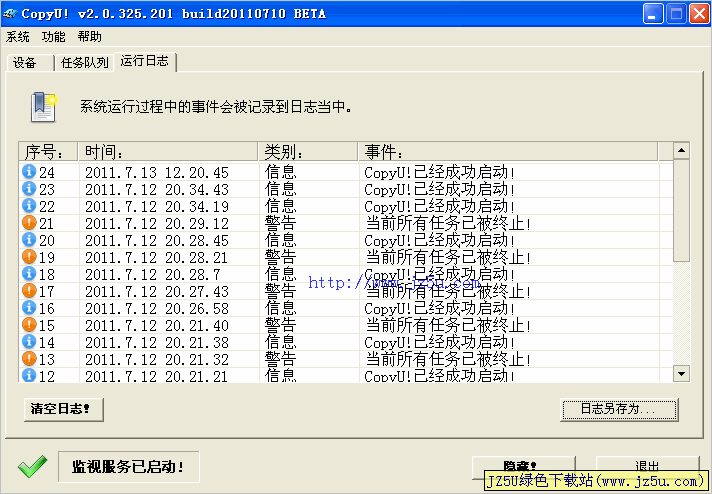
Task: Click the info icon for log entry 16
Action: [x=29, y=307]
